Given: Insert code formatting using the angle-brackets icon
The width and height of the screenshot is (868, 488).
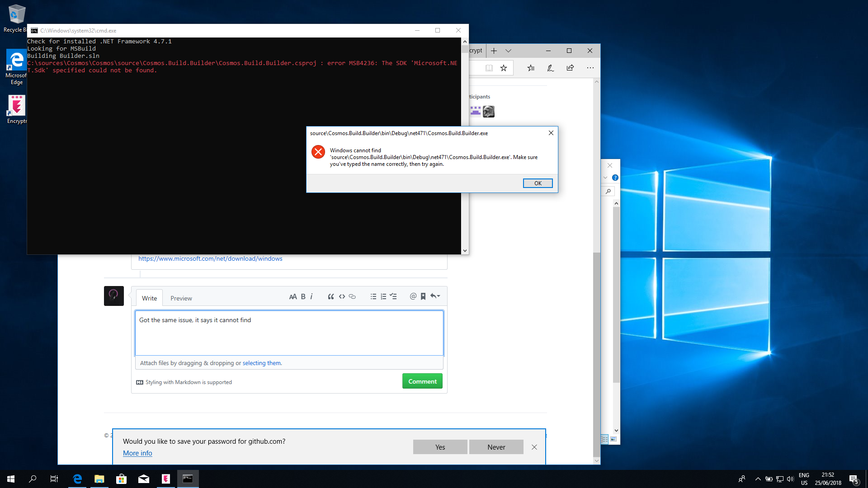Looking at the screenshot, I should point(342,296).
